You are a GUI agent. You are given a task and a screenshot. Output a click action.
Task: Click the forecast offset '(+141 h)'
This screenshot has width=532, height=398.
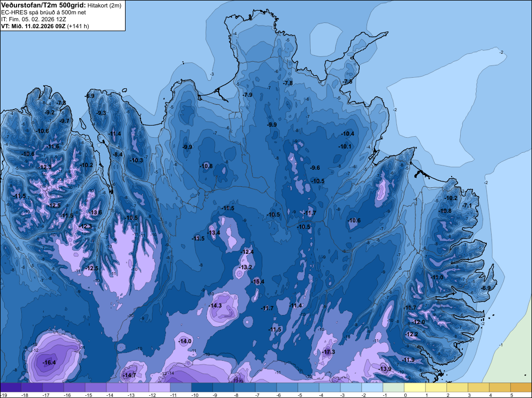point(78,26)
